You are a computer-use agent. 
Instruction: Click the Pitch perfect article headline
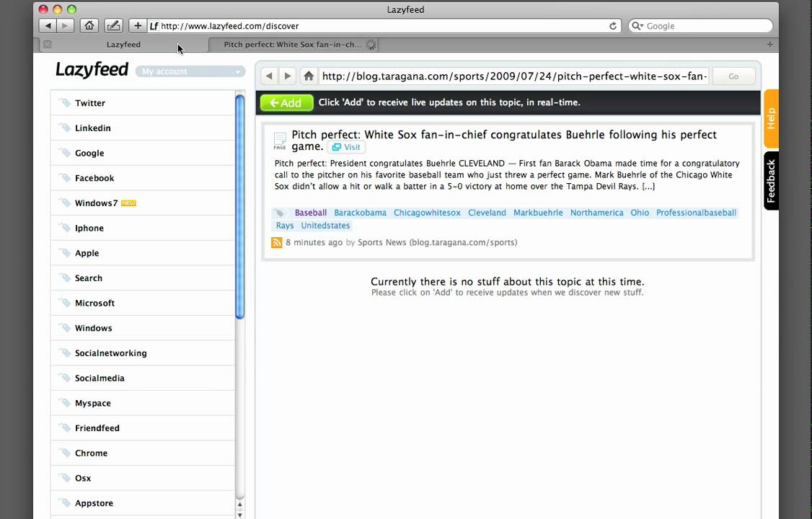pos(504,141)
